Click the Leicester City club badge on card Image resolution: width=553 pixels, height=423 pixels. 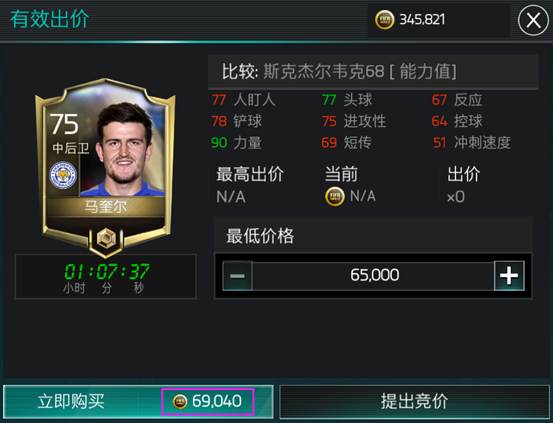point(63,175)
